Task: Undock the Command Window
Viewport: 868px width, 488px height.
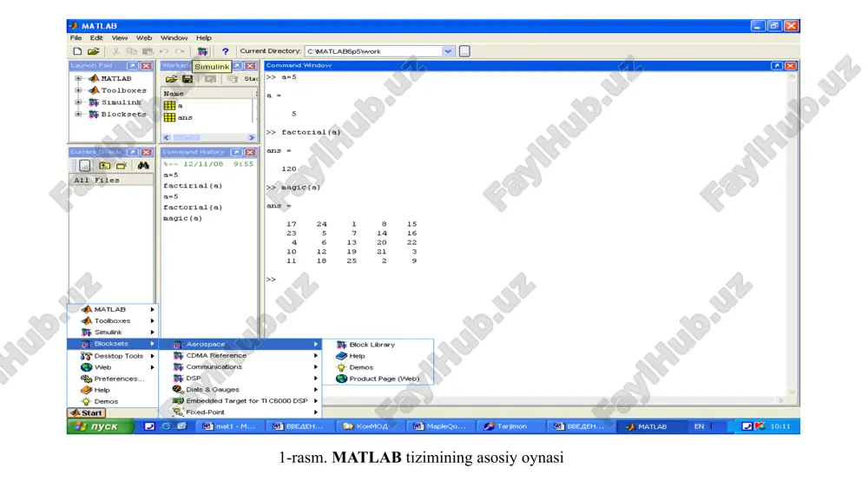Action: click(777, 65)
